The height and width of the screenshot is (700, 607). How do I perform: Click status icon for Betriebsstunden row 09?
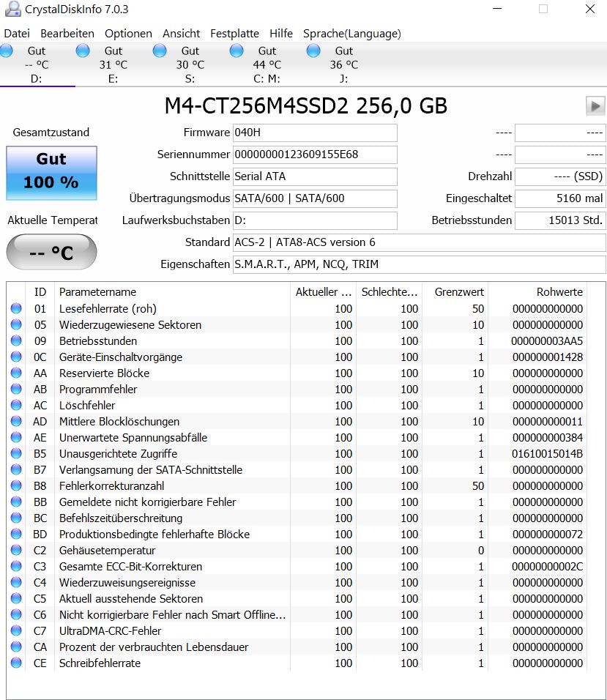point(16,340)
